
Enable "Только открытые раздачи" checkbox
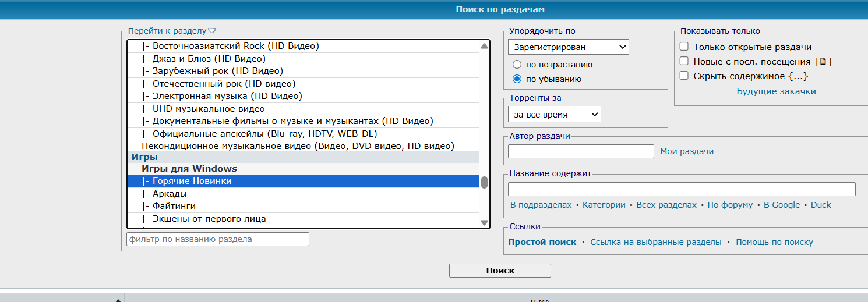tap(684, 47)
